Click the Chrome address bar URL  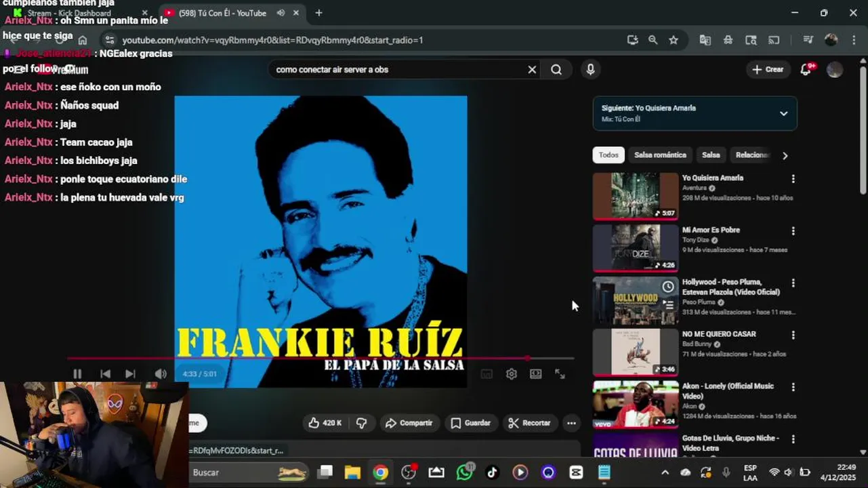click(272, 40)
